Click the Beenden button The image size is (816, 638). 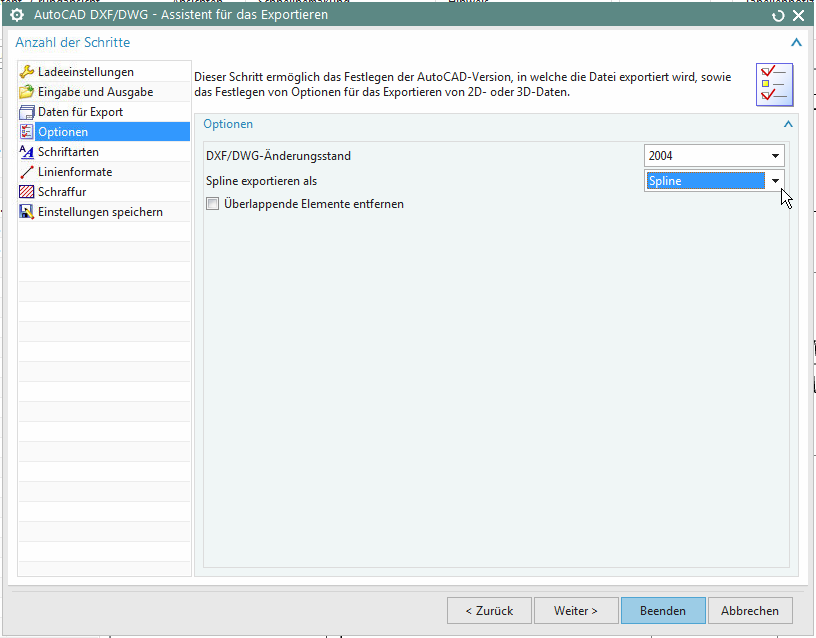pyautogui.click(x=663, y=610)
